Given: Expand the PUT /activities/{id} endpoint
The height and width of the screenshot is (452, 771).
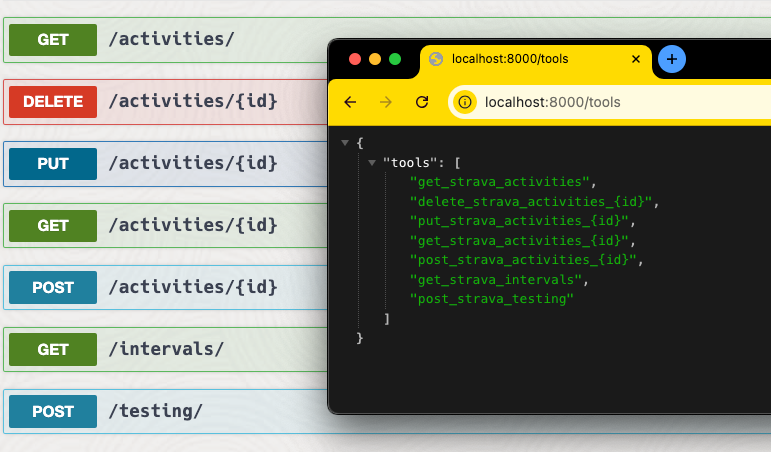Looking at the screenshot, I should pos(165,164).
